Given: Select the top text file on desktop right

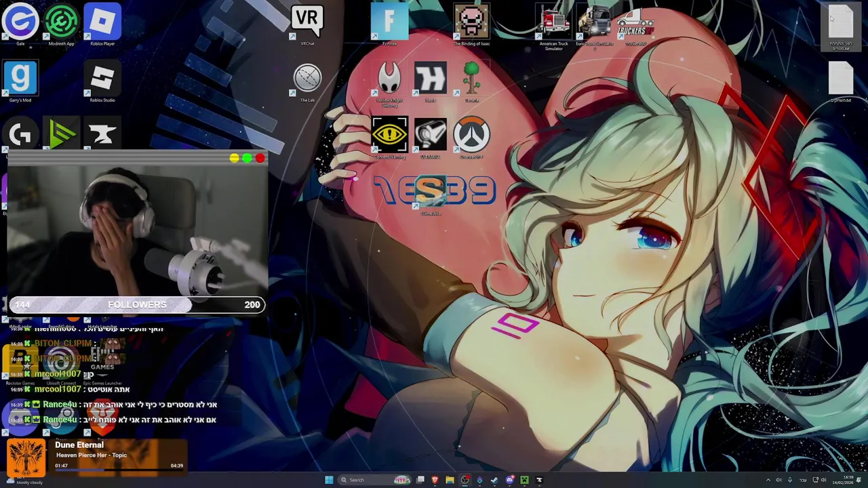Looking at the screenshot, I should pos(841,26).
